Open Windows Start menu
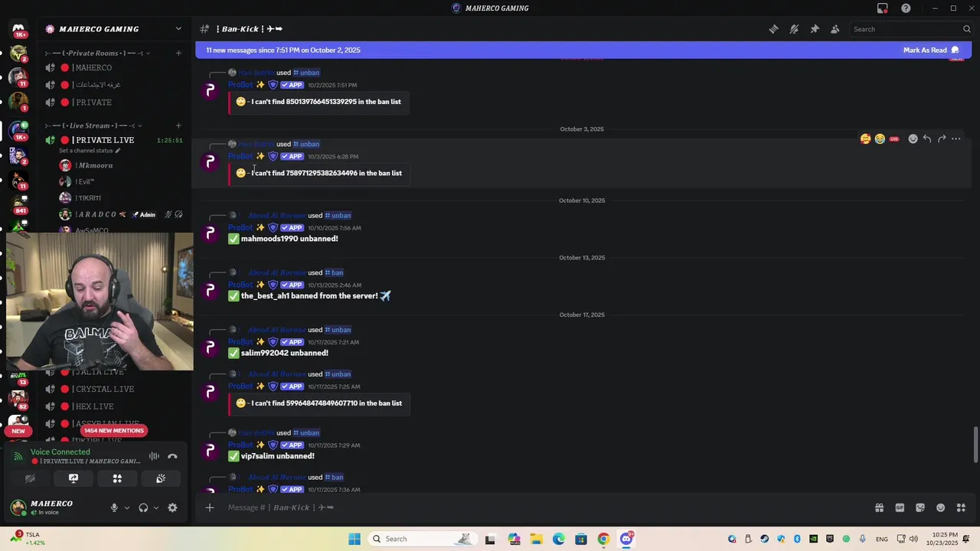The width and height of the screenshot is (980, 551). 354,539
